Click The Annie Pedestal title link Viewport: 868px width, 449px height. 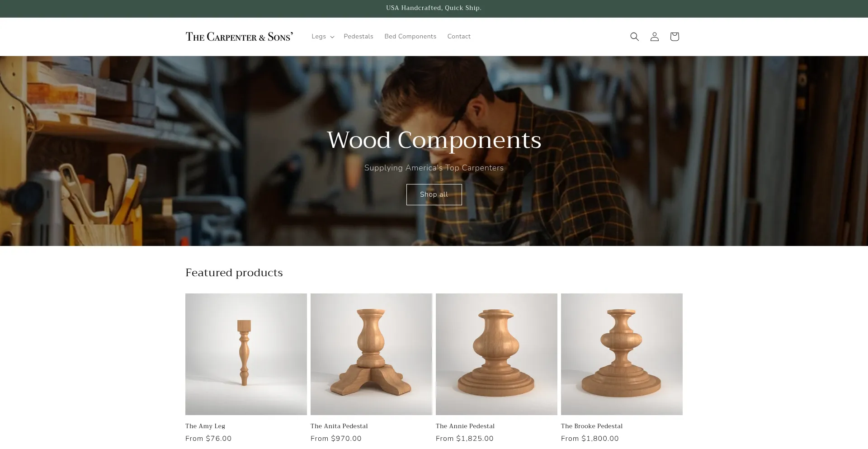[x=465, y=426]
